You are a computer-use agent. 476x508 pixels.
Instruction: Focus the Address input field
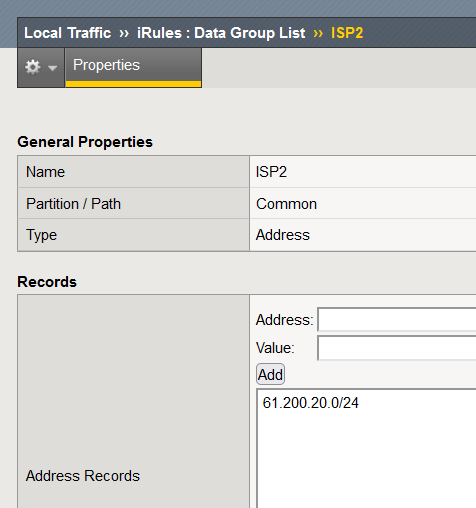[x=397, y=320]
